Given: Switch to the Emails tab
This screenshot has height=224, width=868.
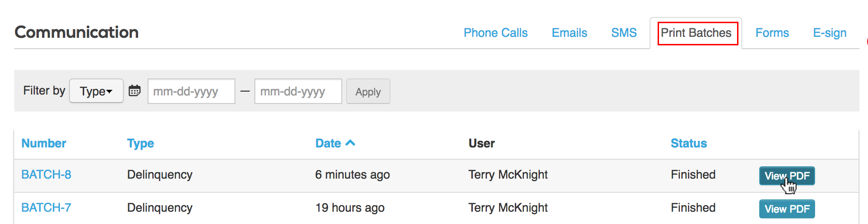Looking at the screenshot, I should 569,33.
